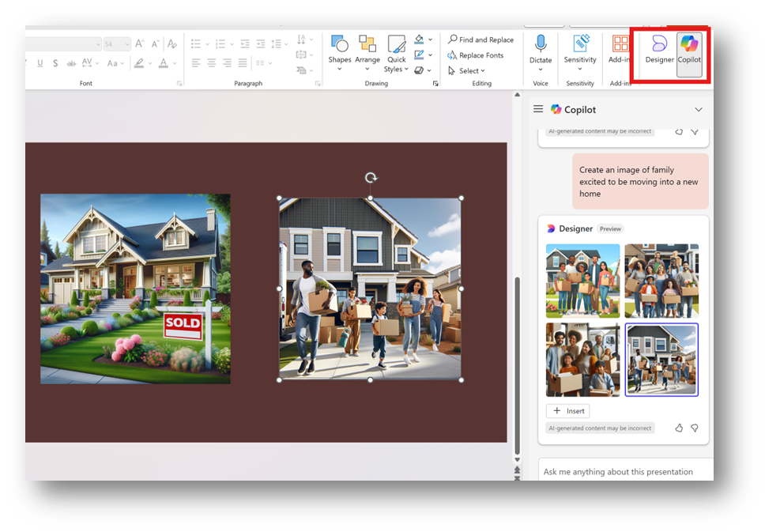This screenshot has height=532, width=765.
Task: Go to previous slide button
Action: (x=517, y=469)
